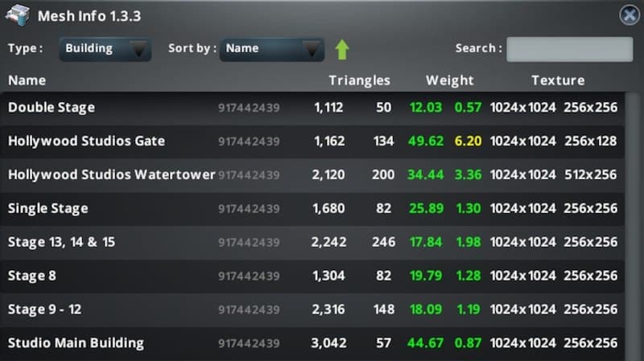
Task: Select the Studio Main Building row
Action: click(x=76, y=343)
